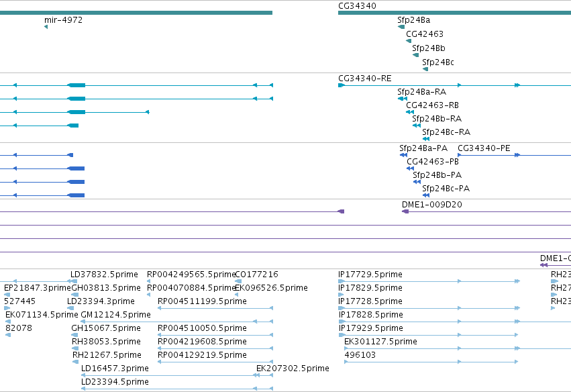Select EST GH03813.5prime
The image size is (571, 392).
pos(106,288)
